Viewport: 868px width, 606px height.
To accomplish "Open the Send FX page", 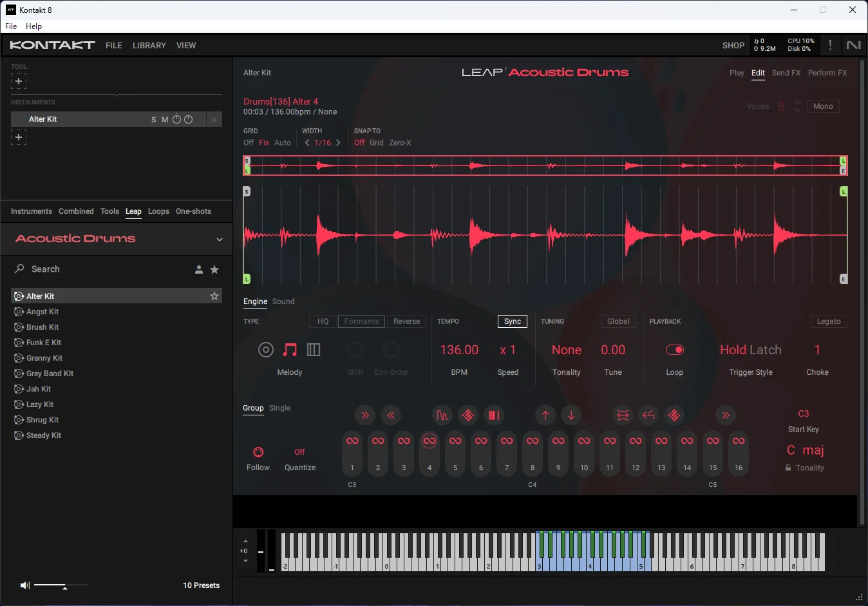I will tap(786, 73).
